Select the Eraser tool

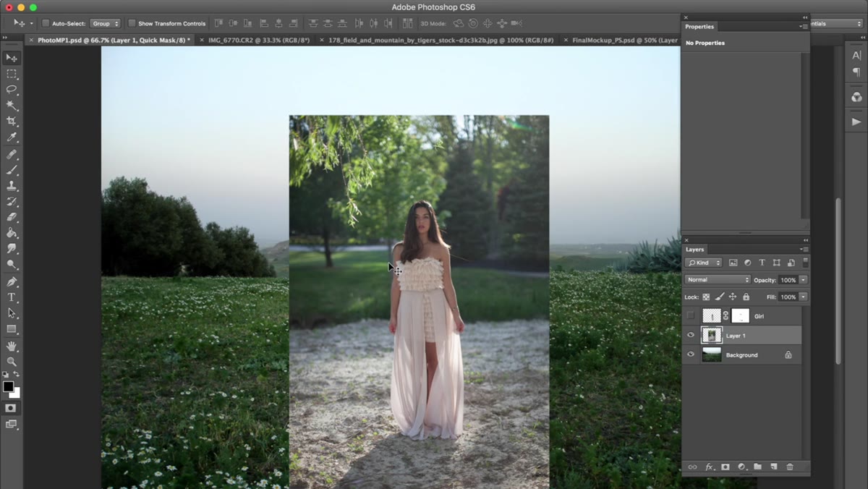click(x=12, y=217)
